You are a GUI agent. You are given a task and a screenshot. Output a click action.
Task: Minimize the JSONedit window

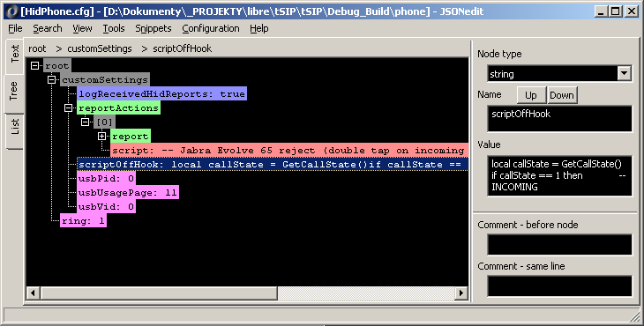pos(602,11)
